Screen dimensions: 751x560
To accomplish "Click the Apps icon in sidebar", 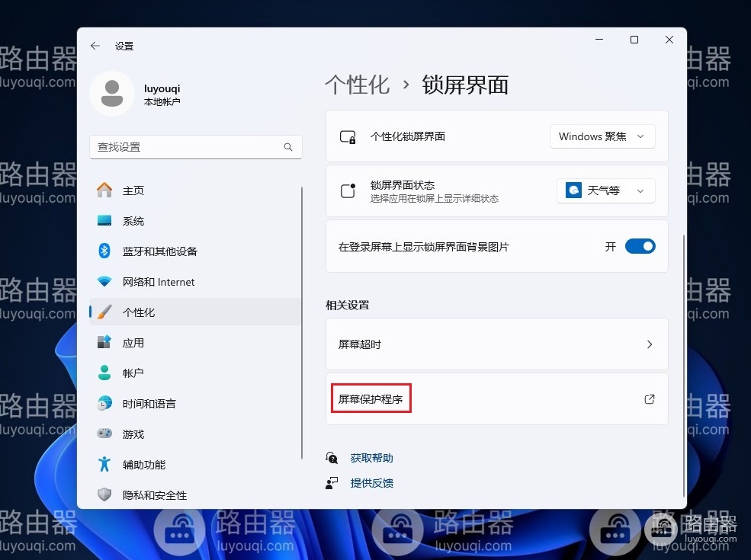I will click(x=104, y=342).
